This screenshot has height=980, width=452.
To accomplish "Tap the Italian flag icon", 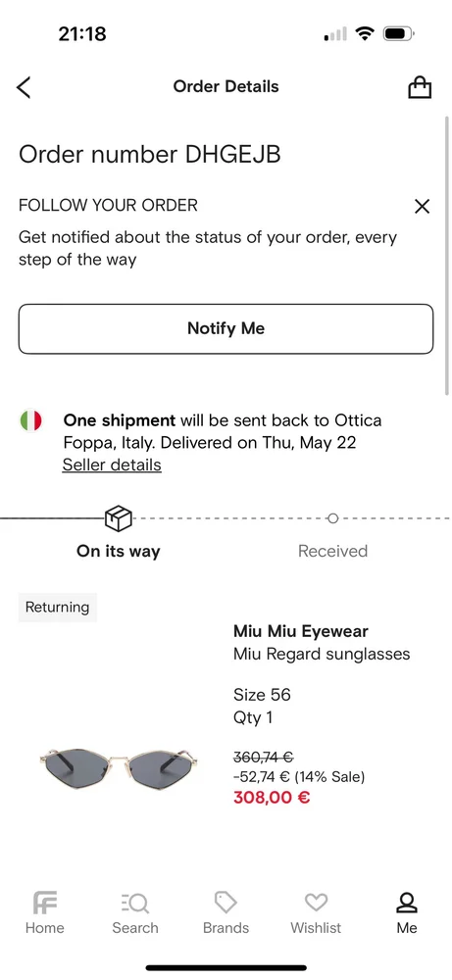I will (30, 420).
